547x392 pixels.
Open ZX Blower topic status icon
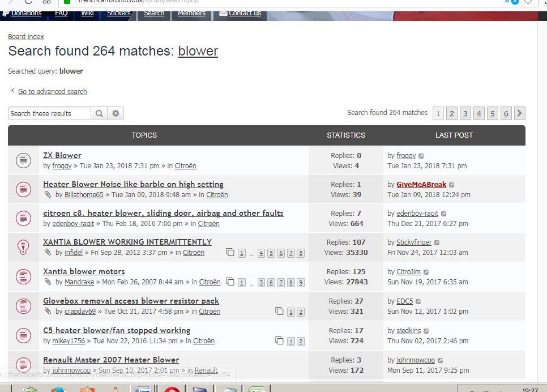click(x=23, y=160)
